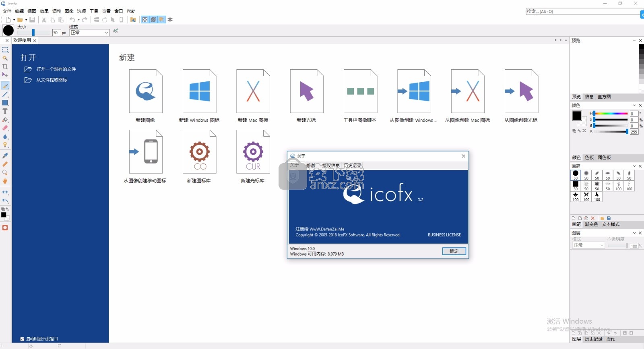Click 打开一个现有的文件 link
644x349 pixels.
[56, 69]
